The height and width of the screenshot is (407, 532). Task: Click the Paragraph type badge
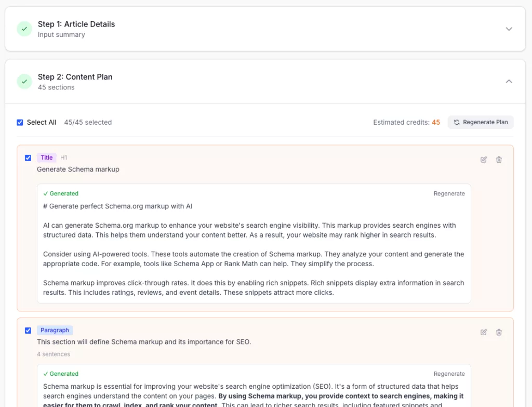(x=55, y=330)
